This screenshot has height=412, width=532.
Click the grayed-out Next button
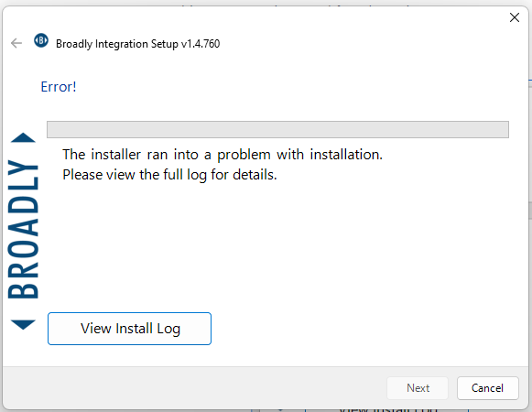pos(418,388)
